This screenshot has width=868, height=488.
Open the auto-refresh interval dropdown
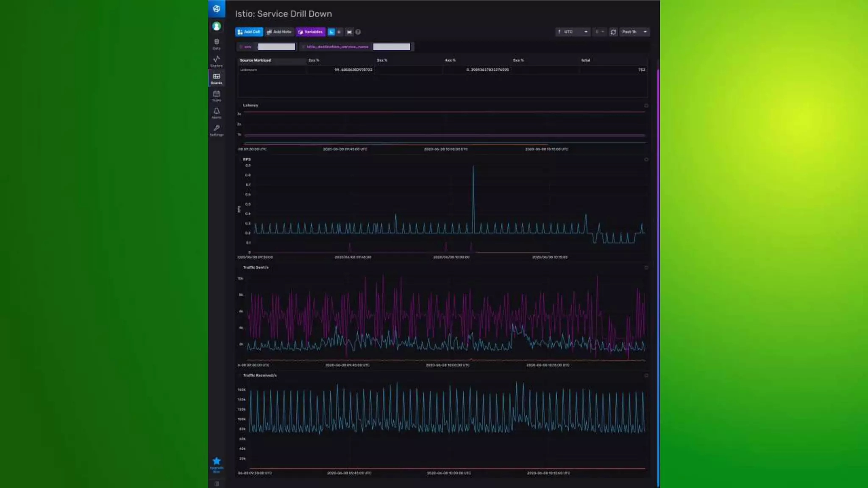(x=599, y=32)
